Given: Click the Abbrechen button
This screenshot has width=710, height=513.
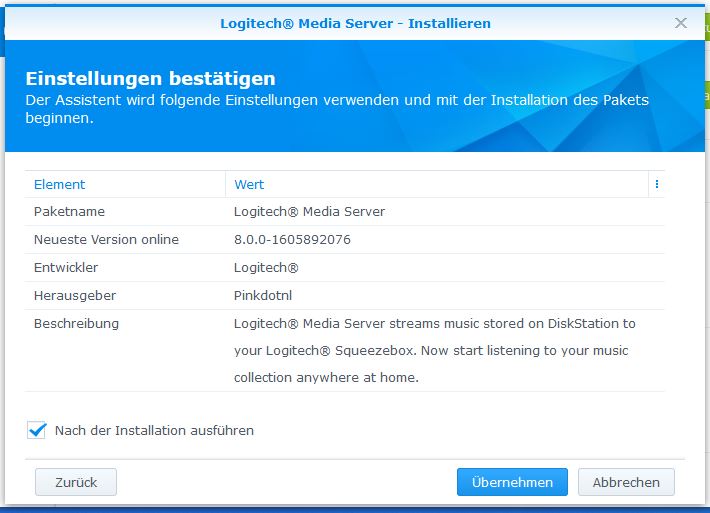Looking at the screenshot, I should [x=626, y=482].
